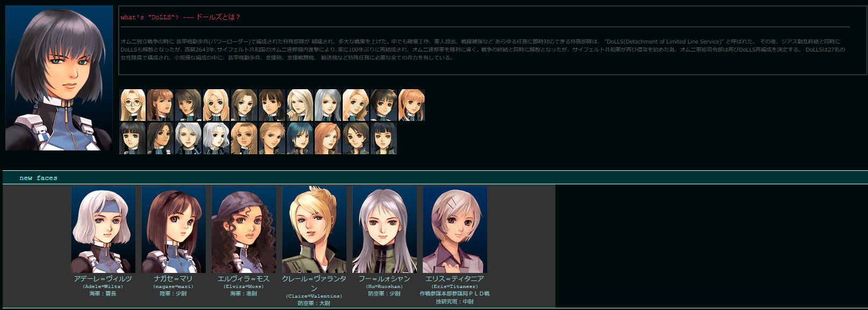Select the short brown-haired portrait in green jacket
This screenshot has width=868, height=310.
pyautogui.click(x=356, y=138)
